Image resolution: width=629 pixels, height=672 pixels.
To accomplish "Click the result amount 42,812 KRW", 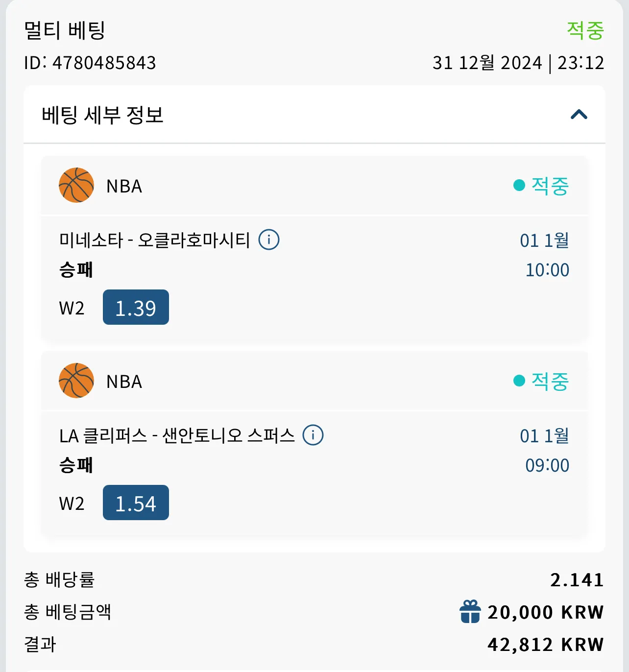I will click(546, 645).
